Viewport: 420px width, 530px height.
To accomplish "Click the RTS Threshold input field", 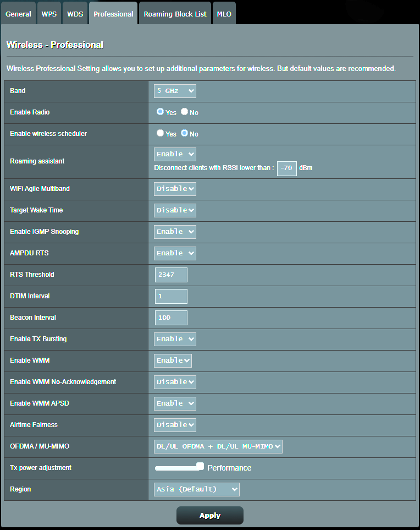I will [x=171, y=275].
